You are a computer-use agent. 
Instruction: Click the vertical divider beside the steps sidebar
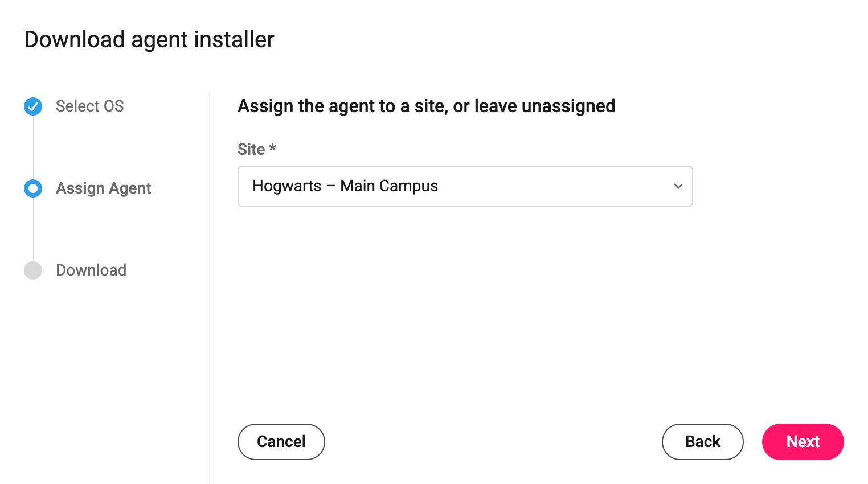point(210,288)
